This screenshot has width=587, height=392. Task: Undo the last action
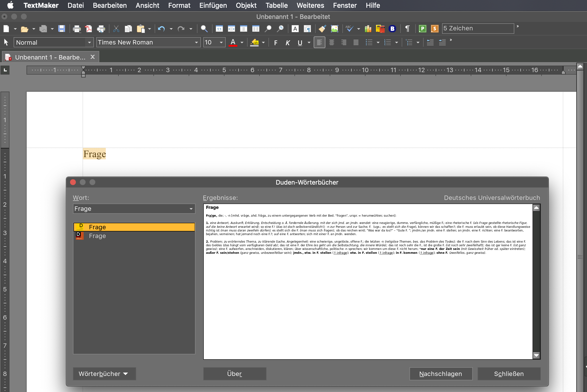point(161,29)
